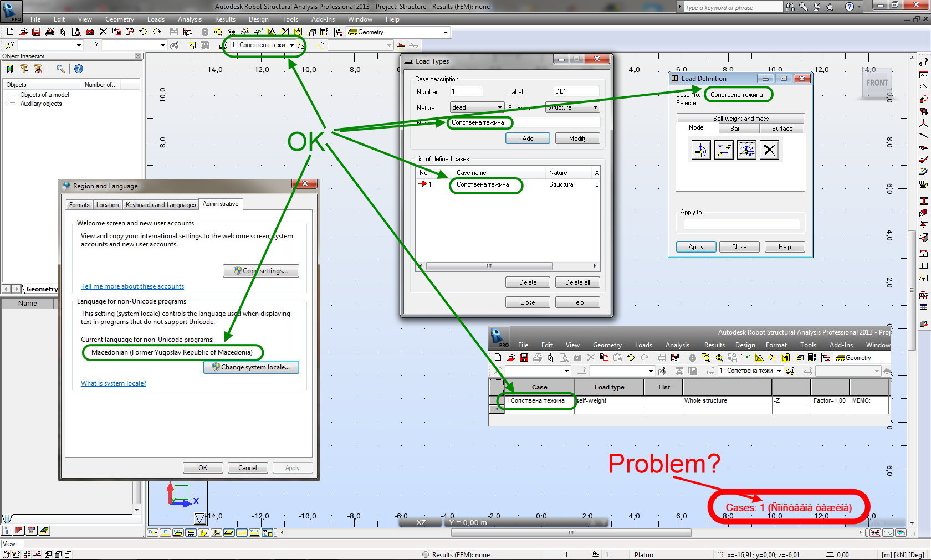Screen dimensions: 931x560
Task: Click the Change system locale button
Action: click(251, 367)
